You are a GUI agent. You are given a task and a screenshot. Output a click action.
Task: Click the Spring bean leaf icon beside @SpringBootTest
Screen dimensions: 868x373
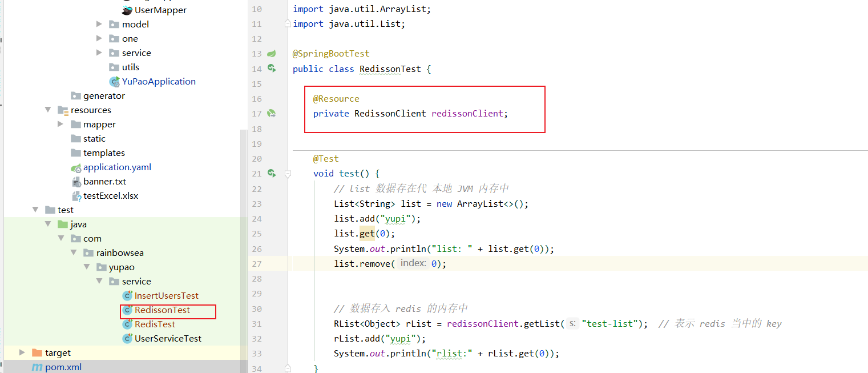tap(272, 54)
